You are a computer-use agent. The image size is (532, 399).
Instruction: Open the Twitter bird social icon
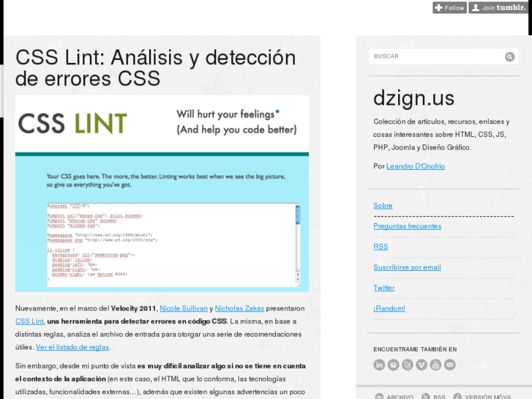[x=408, y=365]
